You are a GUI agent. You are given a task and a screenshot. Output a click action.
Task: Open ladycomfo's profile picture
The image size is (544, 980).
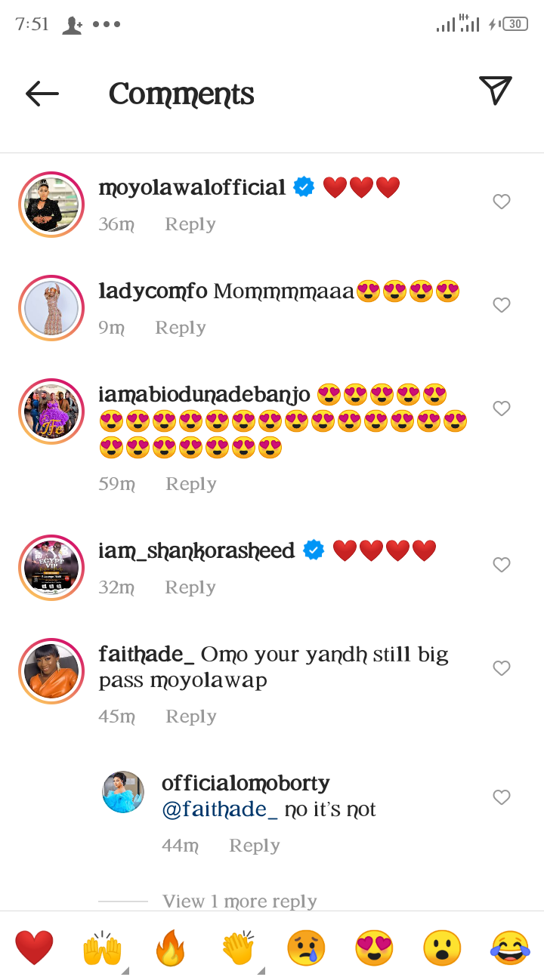(x=51, y=308)
